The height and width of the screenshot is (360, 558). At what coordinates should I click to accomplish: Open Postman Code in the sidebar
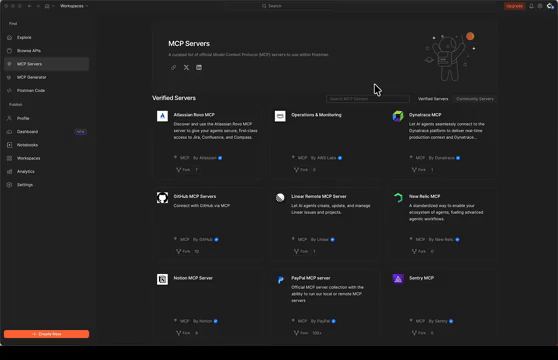[x=31, y=90]
